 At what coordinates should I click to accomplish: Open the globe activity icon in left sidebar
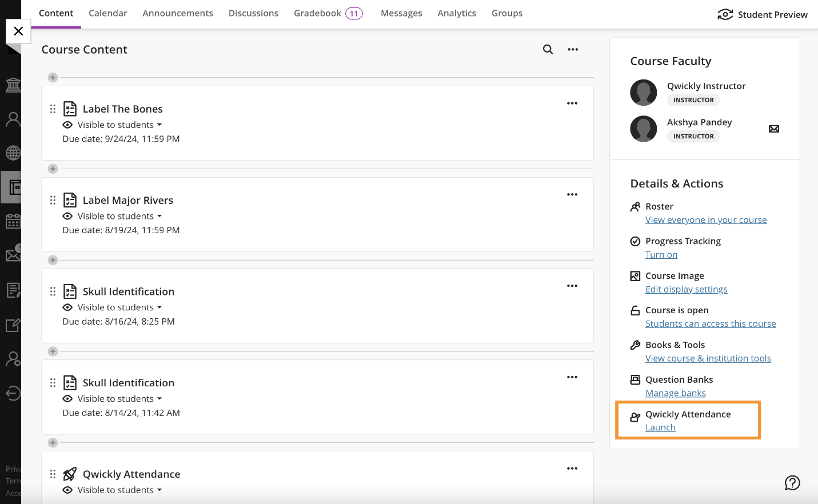pyautogui.click(x=13, y=153)
